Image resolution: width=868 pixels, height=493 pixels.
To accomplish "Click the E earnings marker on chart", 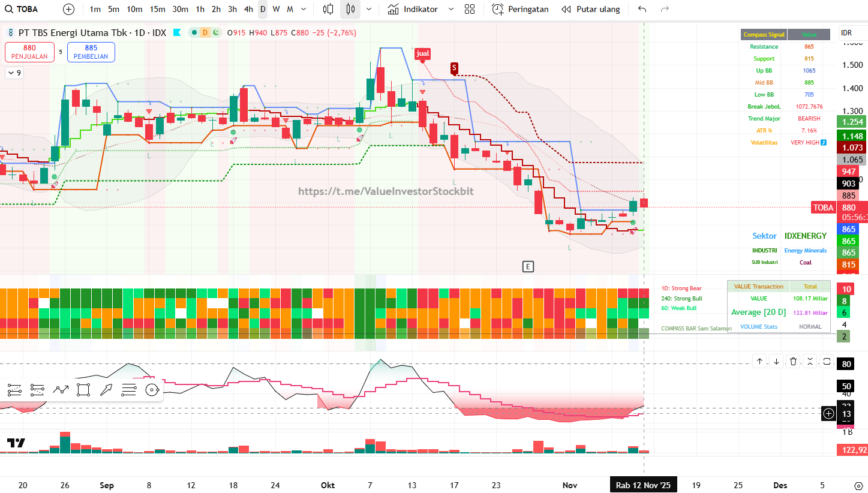I will coord(528,266).
